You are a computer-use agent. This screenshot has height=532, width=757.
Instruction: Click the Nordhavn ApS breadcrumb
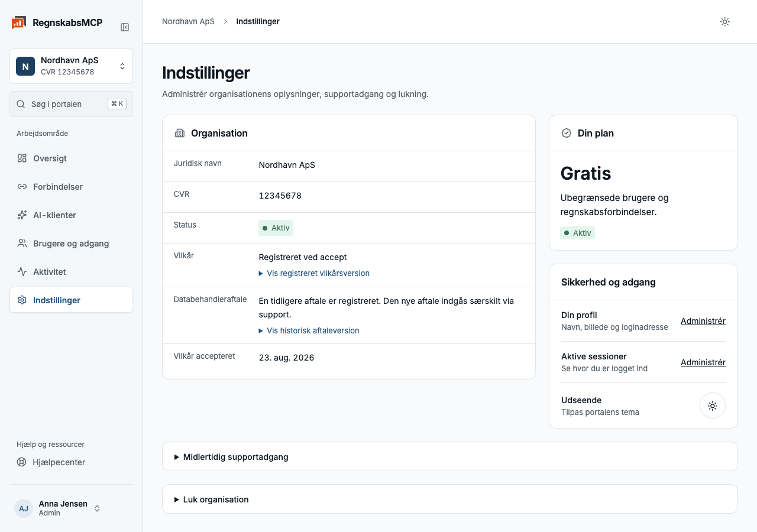188,21
